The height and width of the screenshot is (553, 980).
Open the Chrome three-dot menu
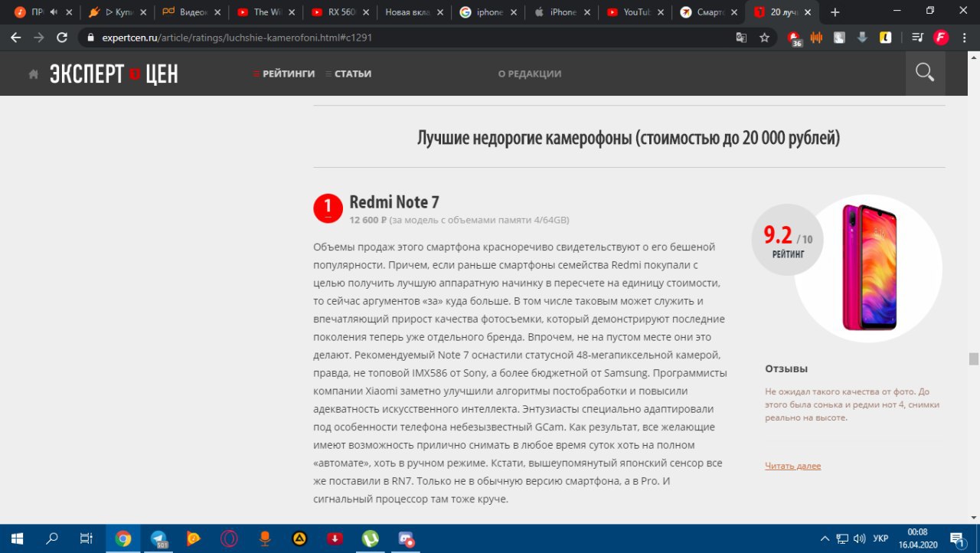coord(964,38)
